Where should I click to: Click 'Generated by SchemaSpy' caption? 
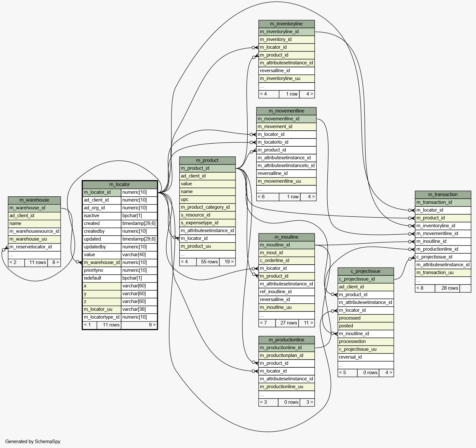point(33,441)
